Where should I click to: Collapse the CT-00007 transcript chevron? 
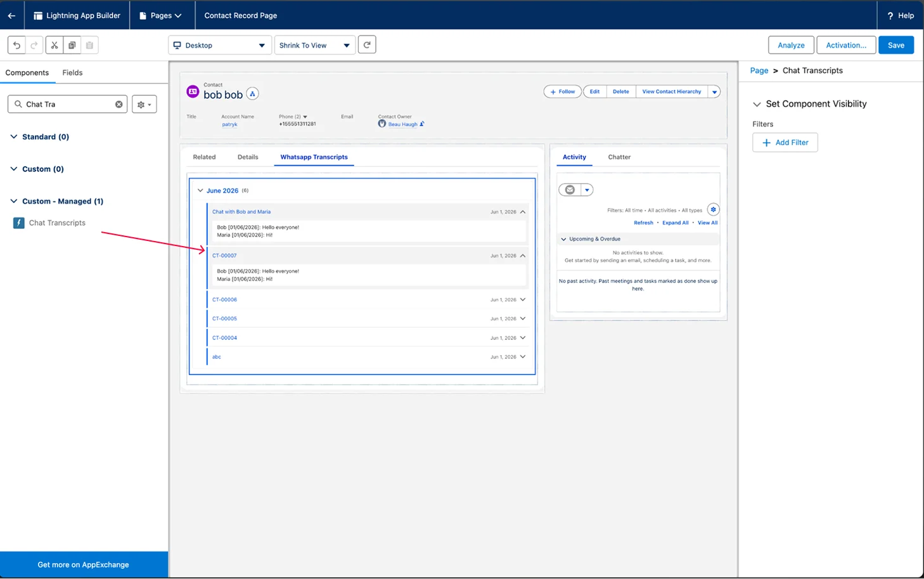[523, 256]
